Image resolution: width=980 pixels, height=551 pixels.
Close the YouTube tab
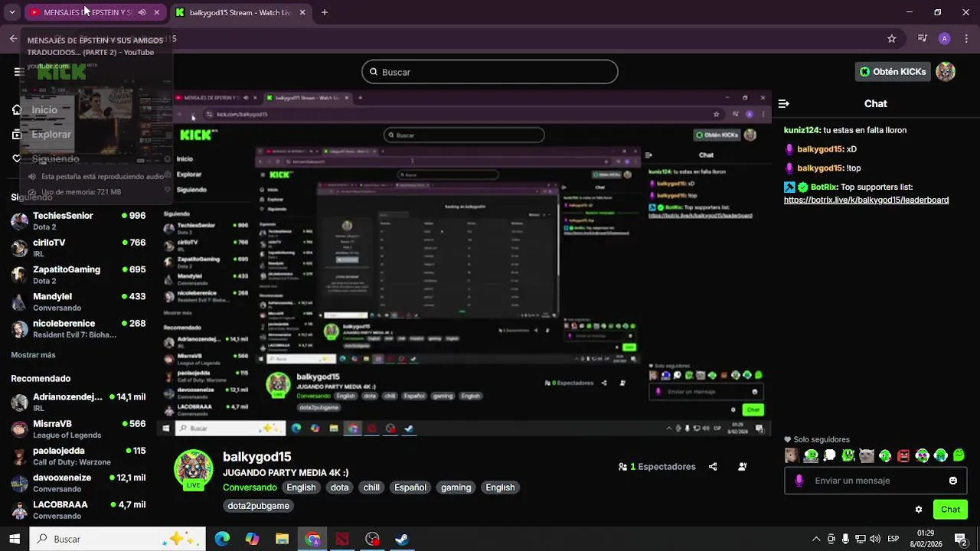pyautogui.click(x=157, y=12)
